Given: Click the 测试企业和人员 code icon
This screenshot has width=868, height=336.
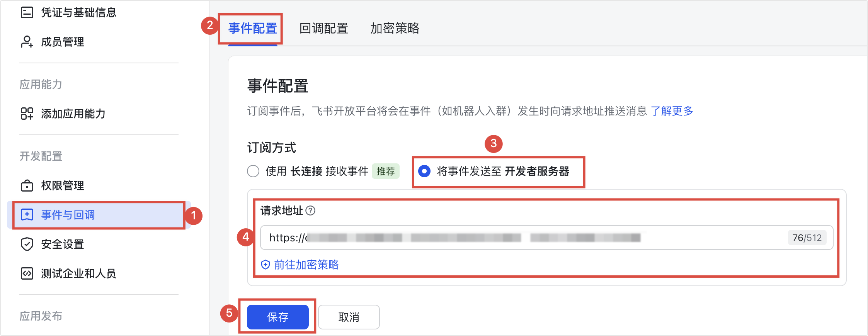Looking at the screenshot, I should click(x=27, y=273).
